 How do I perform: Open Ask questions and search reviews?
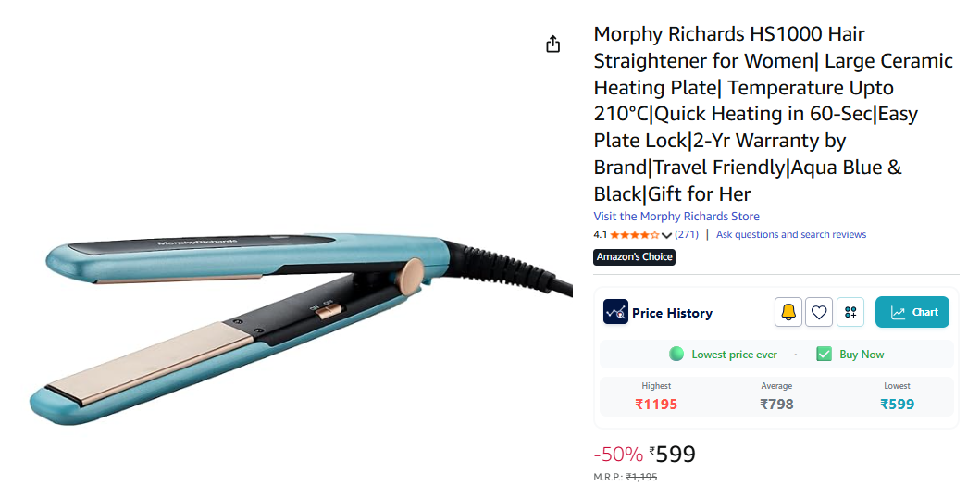click(791, 235)
